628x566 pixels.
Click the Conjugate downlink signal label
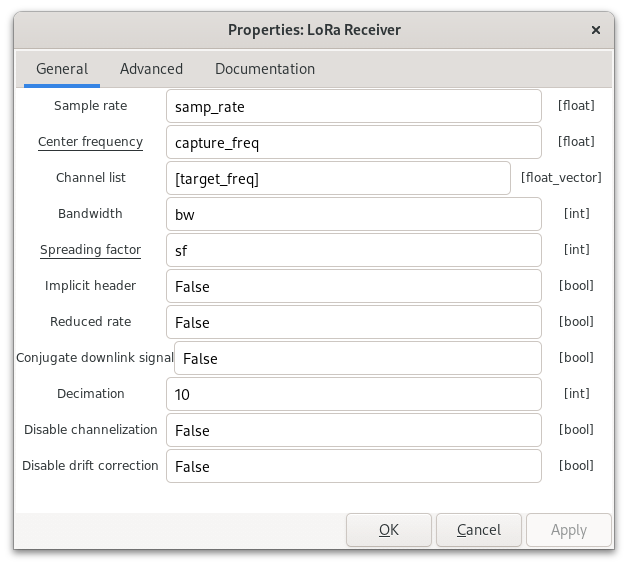click(95, 358)
